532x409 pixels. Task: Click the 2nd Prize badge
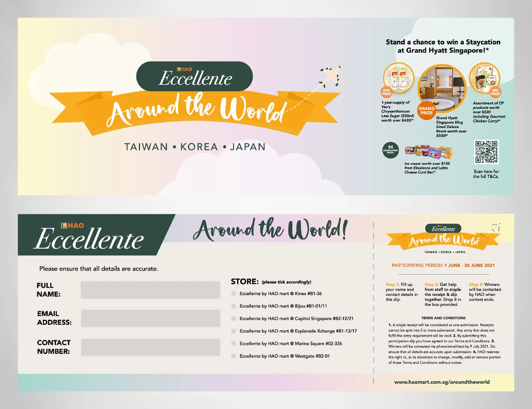point(386,92)
